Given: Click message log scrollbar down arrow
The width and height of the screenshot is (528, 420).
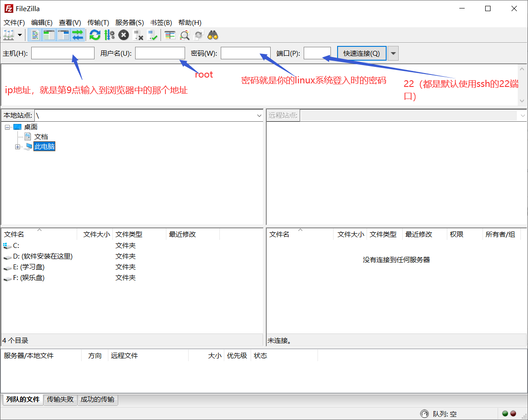Looking at the screenshot, I should point(522,101).
